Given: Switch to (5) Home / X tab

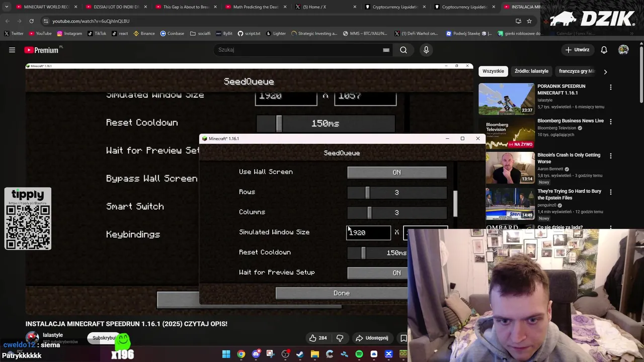Looking at the screenshot, I should click(x=326, y=7).
